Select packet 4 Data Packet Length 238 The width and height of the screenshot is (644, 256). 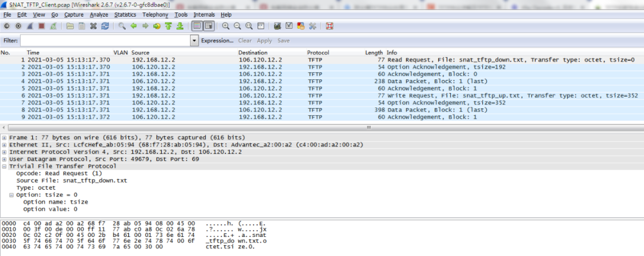click(322, 81)
